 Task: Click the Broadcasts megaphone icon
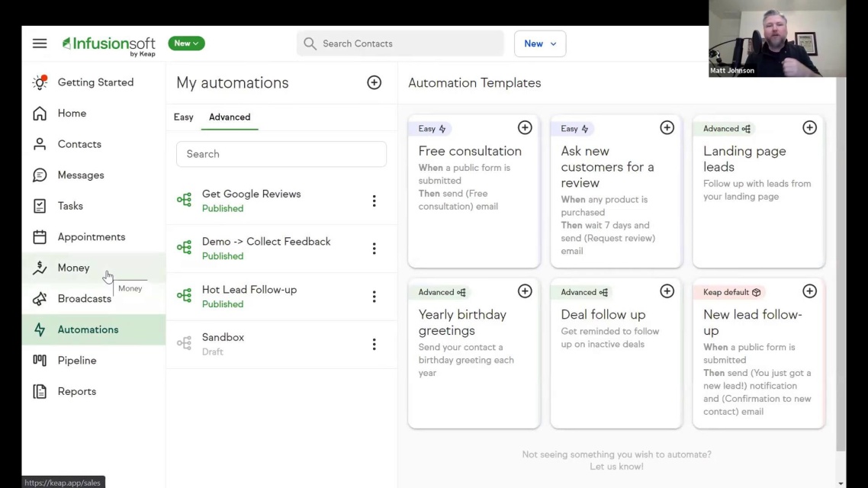40,299
